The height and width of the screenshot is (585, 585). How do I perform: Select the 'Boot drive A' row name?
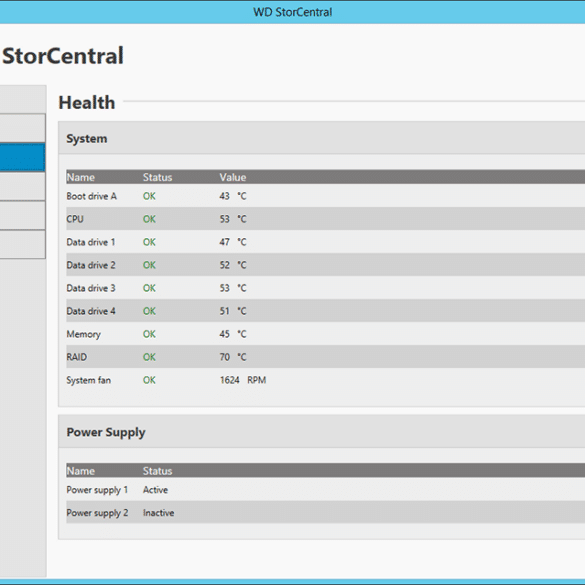click(x=91, y=196)
